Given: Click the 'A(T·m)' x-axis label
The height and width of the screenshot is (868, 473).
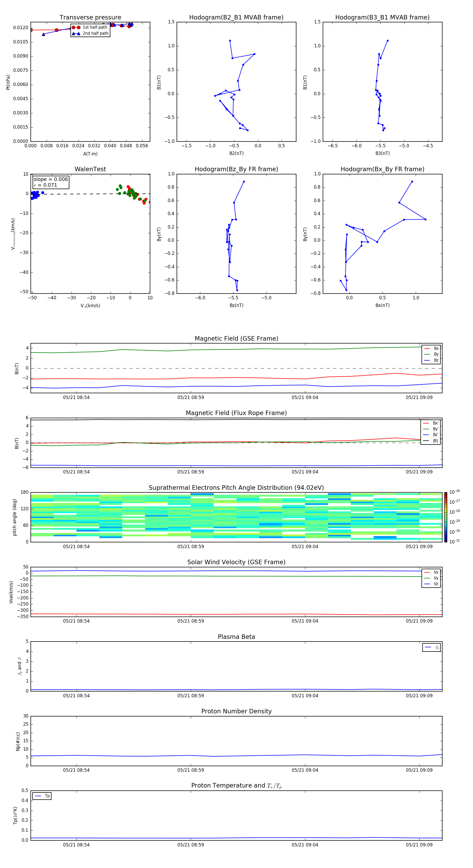Looking at the screenshot, I should [x=90, y=154].
